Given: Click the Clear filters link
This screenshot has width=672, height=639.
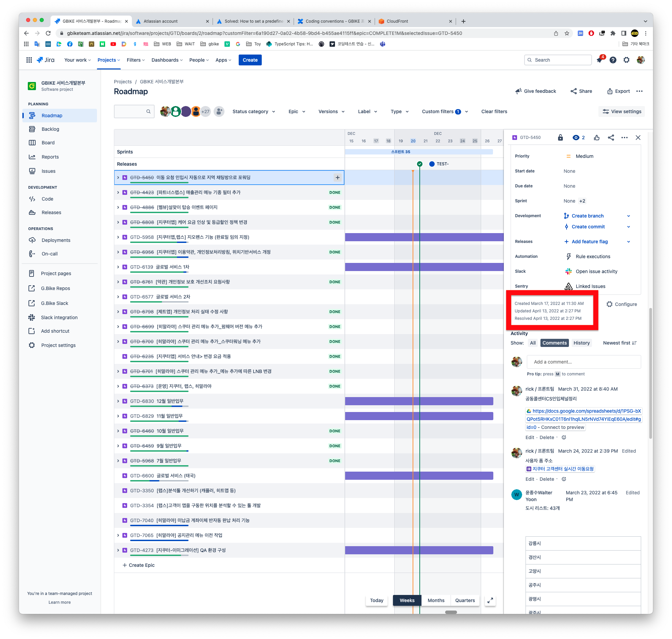Looking at the screenshot, I should tap(494, 111).
